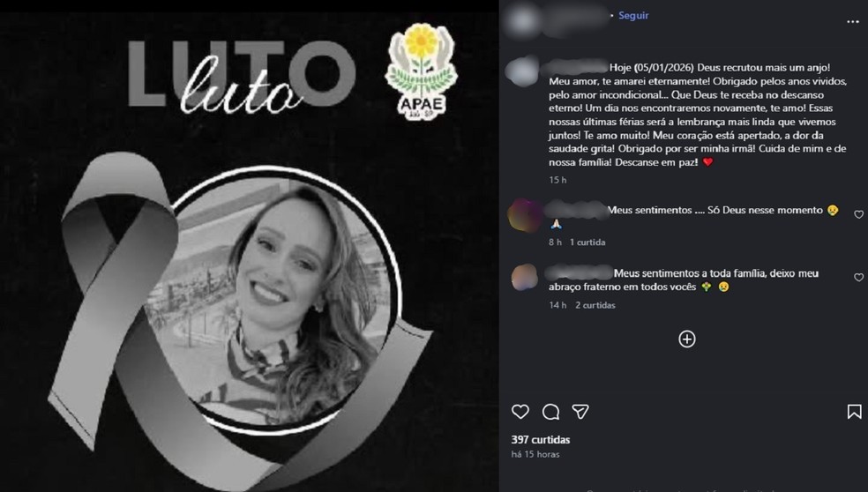Screen dimensions: 868x492
Task: Open caption author's profile avatar
Action: 522,71
